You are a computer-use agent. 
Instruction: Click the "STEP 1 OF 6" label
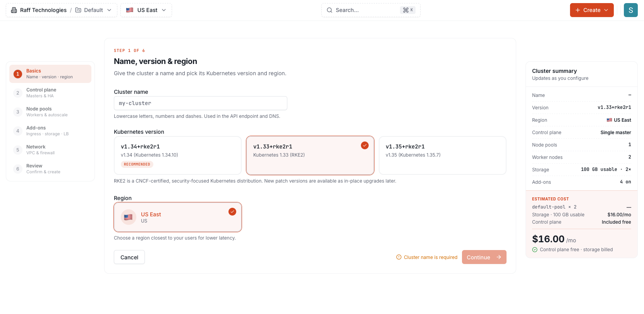coord(129,50)
